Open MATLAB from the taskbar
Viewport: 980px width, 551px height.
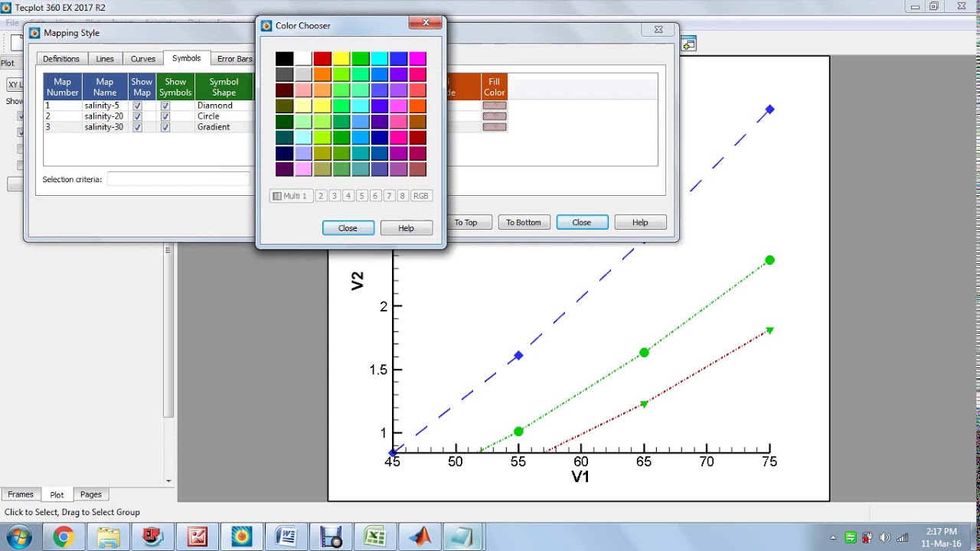tap(420, 537)
